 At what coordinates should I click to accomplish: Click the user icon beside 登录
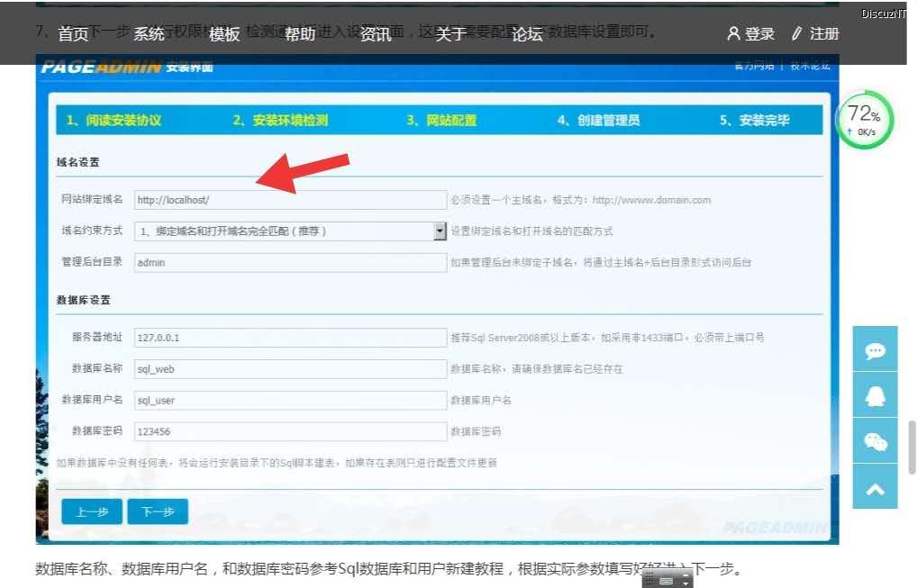(x=733, y=33)
